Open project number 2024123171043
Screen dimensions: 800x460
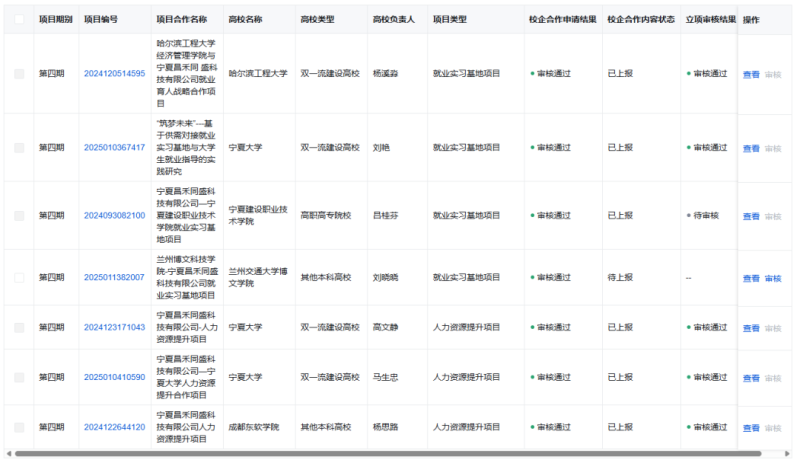coord(114,328)
